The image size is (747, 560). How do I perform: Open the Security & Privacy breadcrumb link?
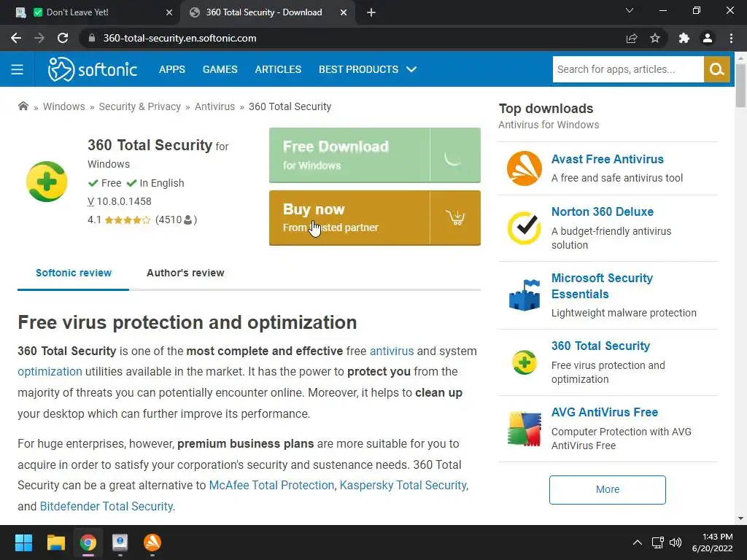(x=139, y=106)
